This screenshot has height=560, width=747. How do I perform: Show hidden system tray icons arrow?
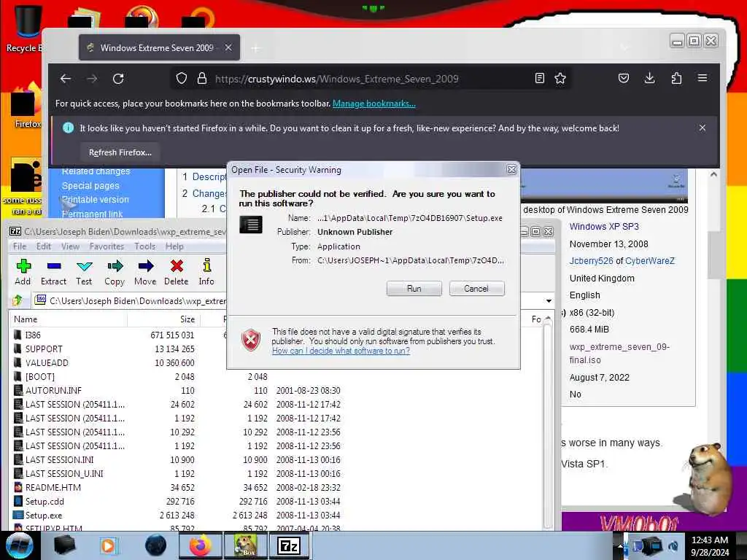620,546
